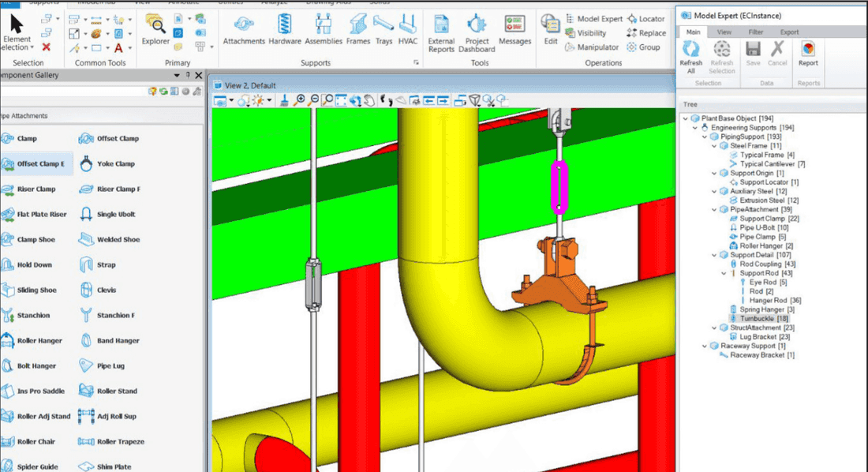The image size is (868, 472).
Task: Open the Frames supports tool
Action: (358, 30)
